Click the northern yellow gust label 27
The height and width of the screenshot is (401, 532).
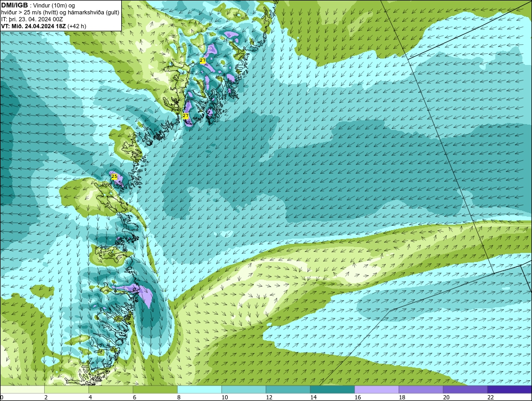tap(203, 60)
